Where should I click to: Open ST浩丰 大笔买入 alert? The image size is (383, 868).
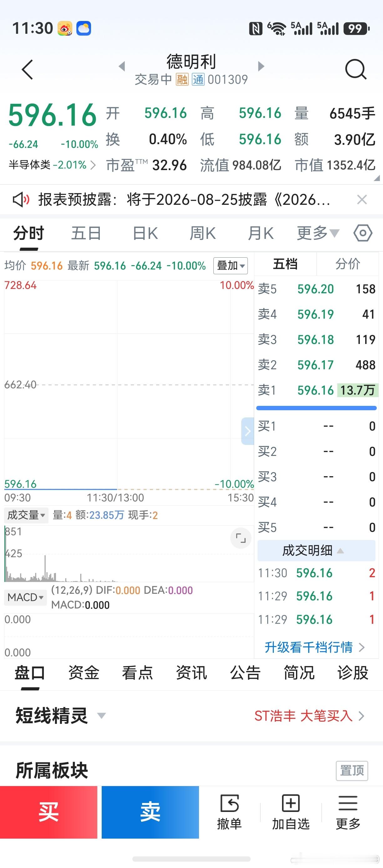[309, 716]
